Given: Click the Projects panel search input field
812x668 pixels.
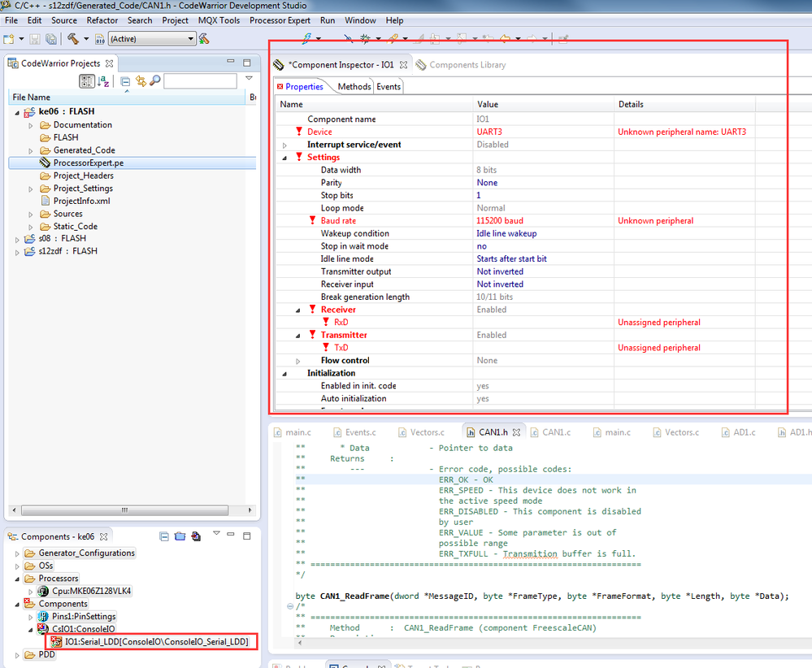Looking at the screenshot, I should click(x=200, y=81).
